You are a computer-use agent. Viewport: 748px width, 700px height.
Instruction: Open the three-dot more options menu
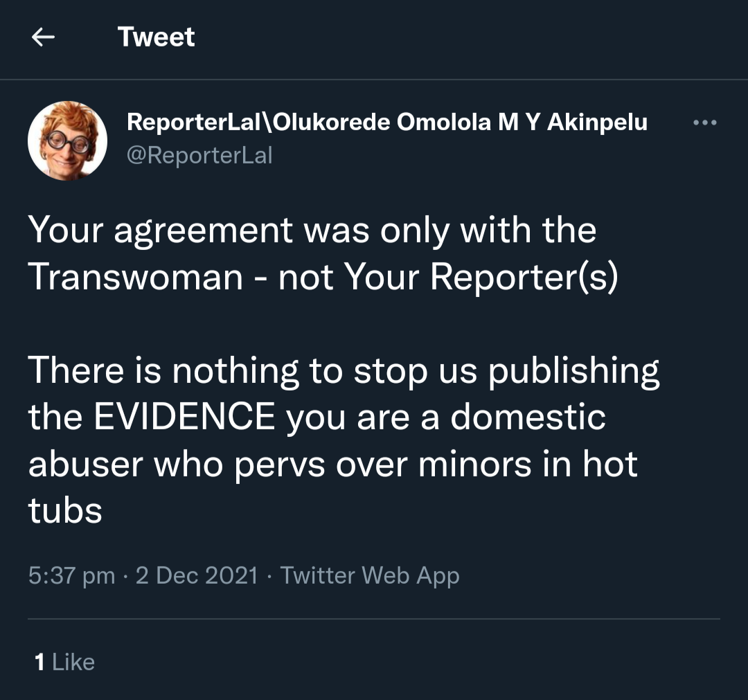click(x=705, y=123)
